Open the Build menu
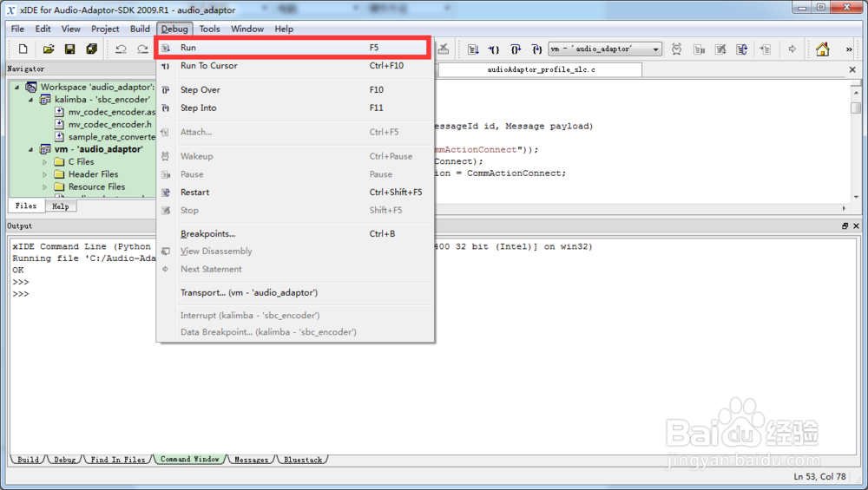The width and height of the screenshot is (868, 490). 140,29
